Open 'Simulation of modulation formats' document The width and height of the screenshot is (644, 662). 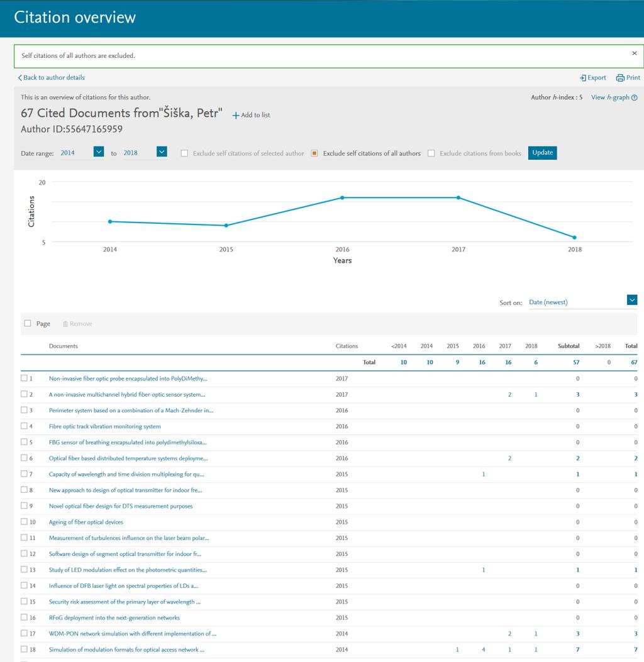pyautogui.click(x=126, y=650)
